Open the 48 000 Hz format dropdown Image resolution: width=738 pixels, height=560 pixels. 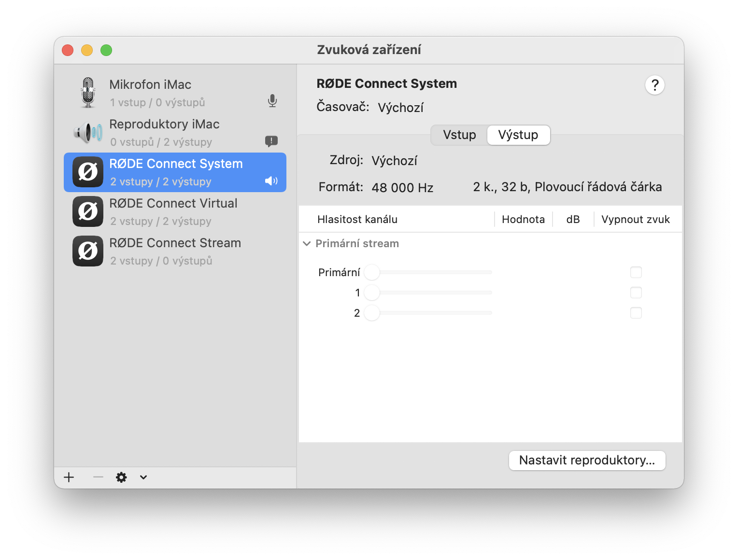[x=402, y=187]
